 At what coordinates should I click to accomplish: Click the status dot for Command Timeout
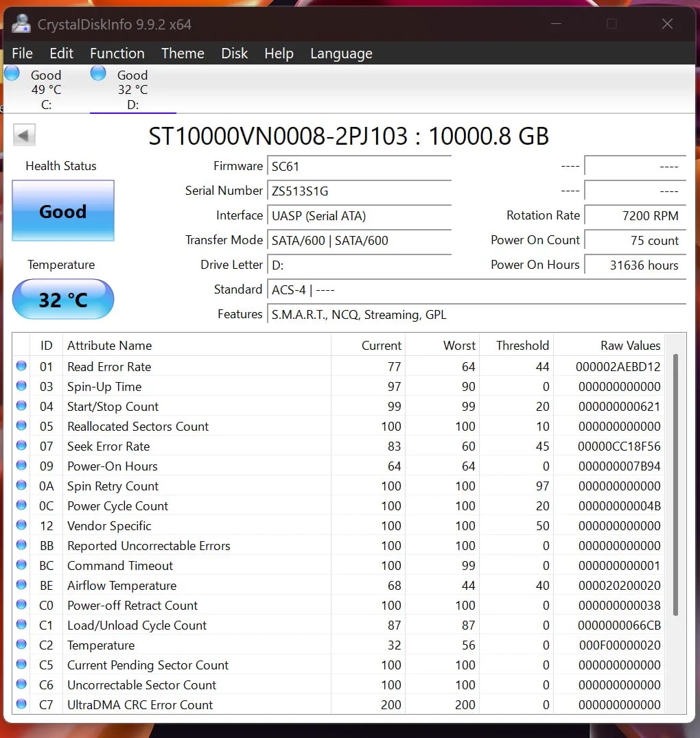coord(21,564)
